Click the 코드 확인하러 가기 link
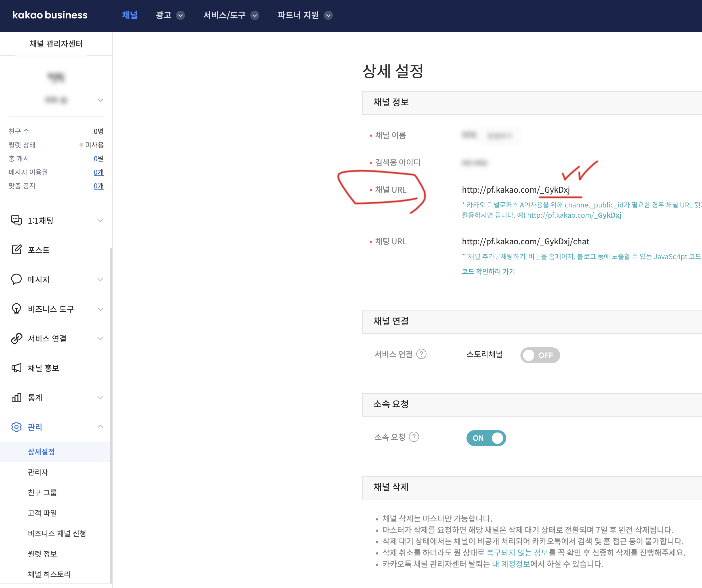Image resolution: width=702 pixels, height=588 pixels. click(488, 271)
